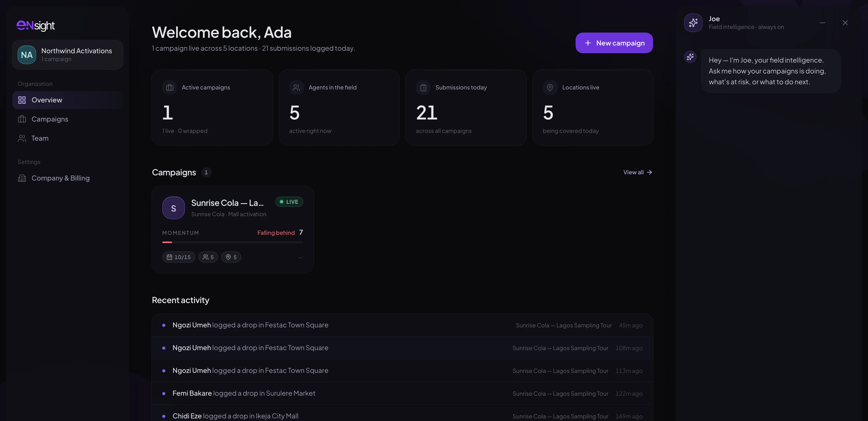Open the Submissions today stat card
Screen dimensions: 868x421
[x=466, y=108]
